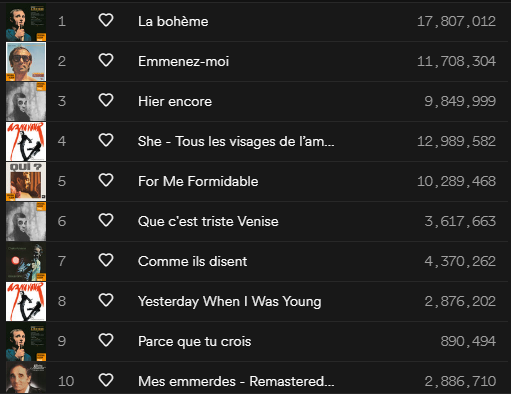The image size is (511, 395).
Task: Toggle heart for Emmenez-moi
Action: tap(106, 60)
